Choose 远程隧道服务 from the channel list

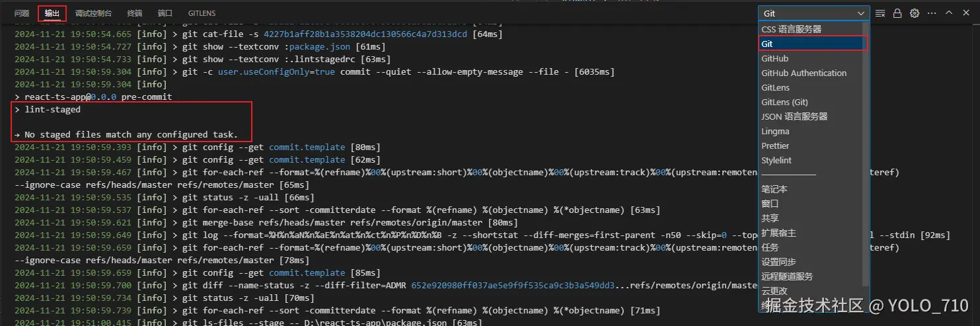pyautogui.click(x=814, y=276)
